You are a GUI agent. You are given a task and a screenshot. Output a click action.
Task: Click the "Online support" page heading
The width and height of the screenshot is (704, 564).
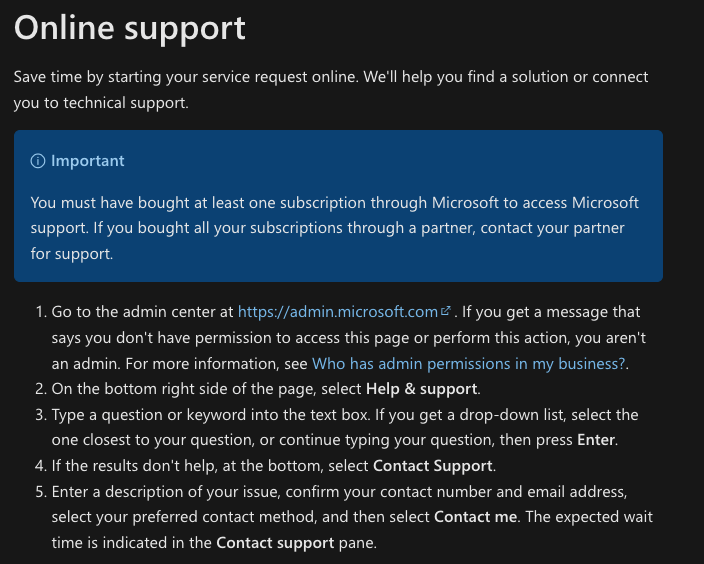click(130, 28)
